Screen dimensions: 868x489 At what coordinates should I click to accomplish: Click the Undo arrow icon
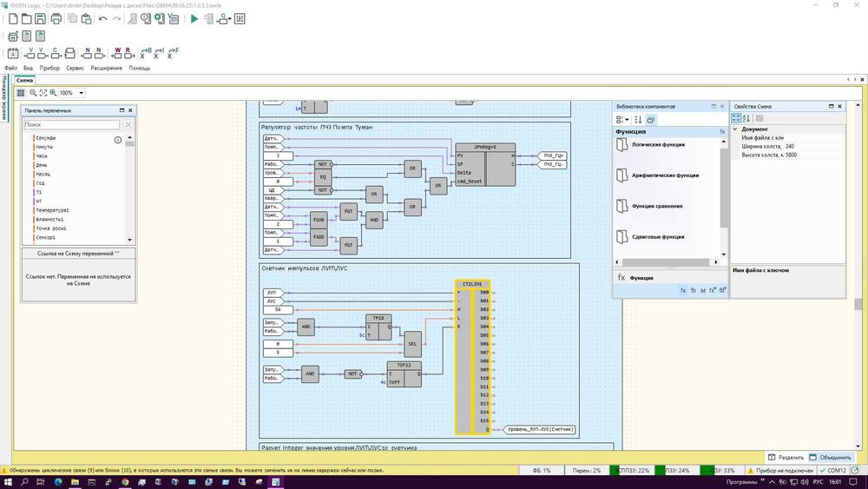point(103,18)
